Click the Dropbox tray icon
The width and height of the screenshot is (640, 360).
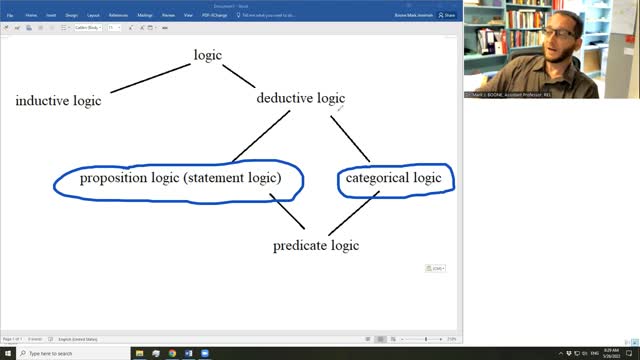point(569,353)
